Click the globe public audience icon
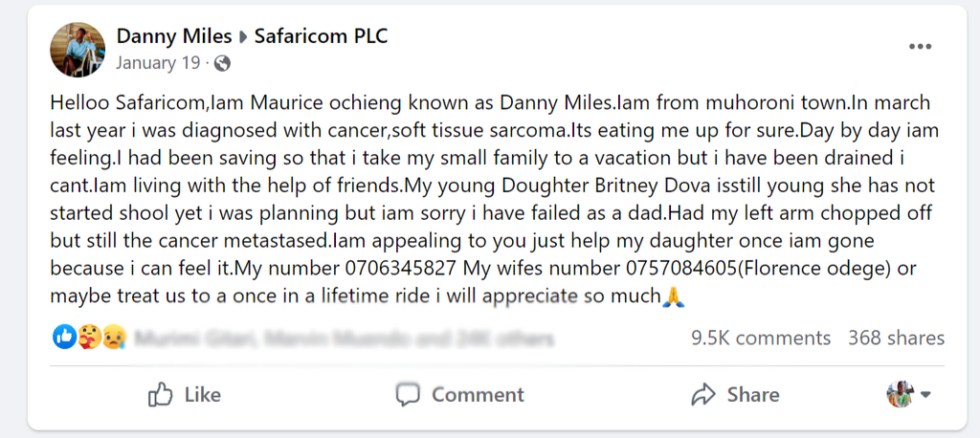The image size is (980, 438). coord(223,64)
